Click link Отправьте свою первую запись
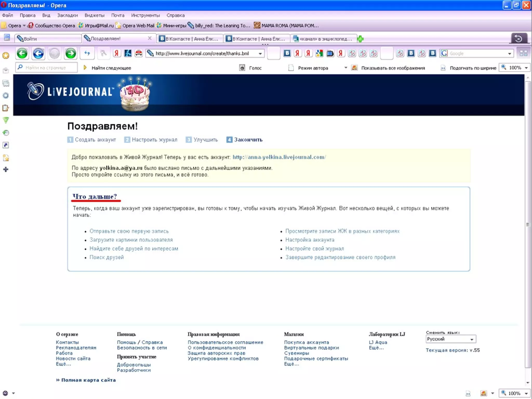 click(129, 231)
